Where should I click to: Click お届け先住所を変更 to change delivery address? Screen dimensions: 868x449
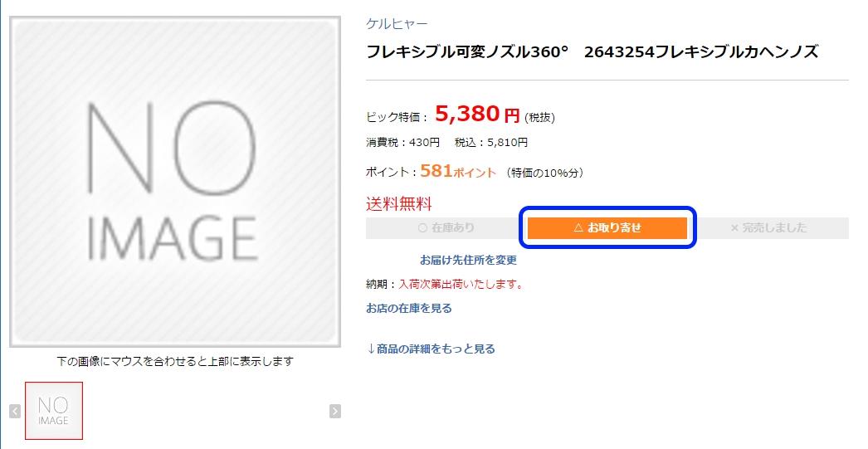(468, 260)
